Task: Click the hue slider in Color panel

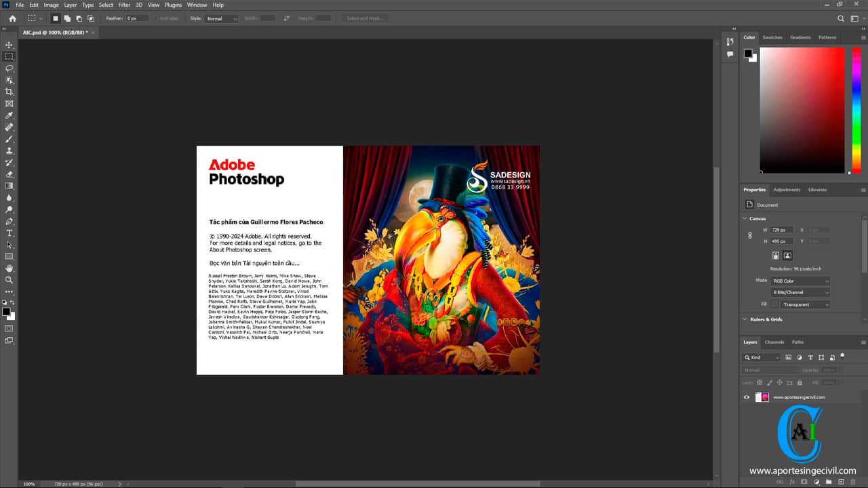Action: pos(858,108)
